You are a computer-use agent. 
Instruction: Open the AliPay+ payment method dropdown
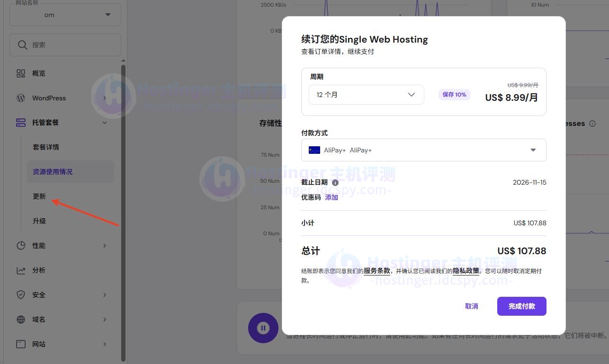pos(423,150)
